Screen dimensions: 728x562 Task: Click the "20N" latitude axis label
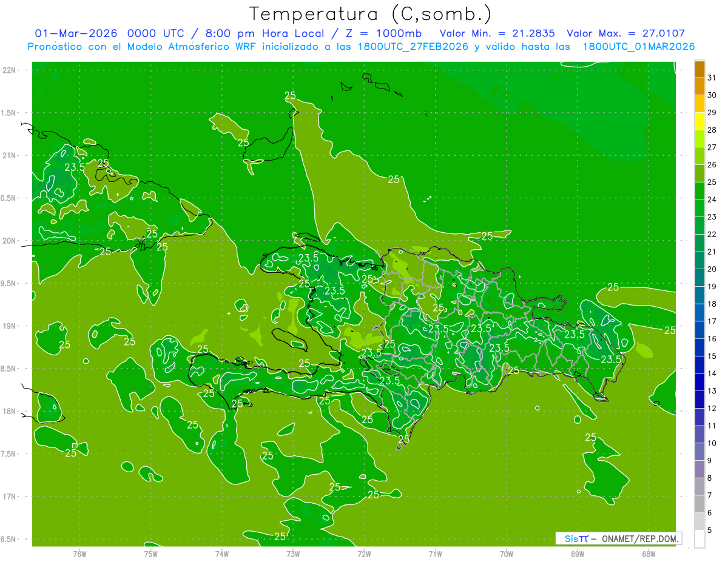pos(10,241)
